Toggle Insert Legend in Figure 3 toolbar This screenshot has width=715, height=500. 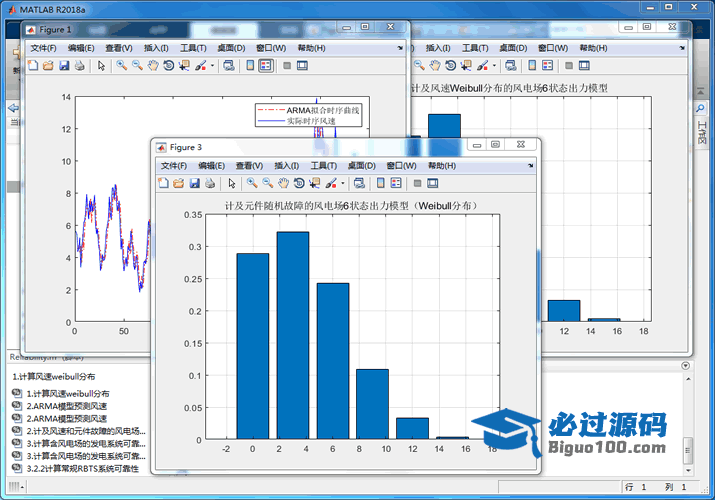[x=396, y=183]
